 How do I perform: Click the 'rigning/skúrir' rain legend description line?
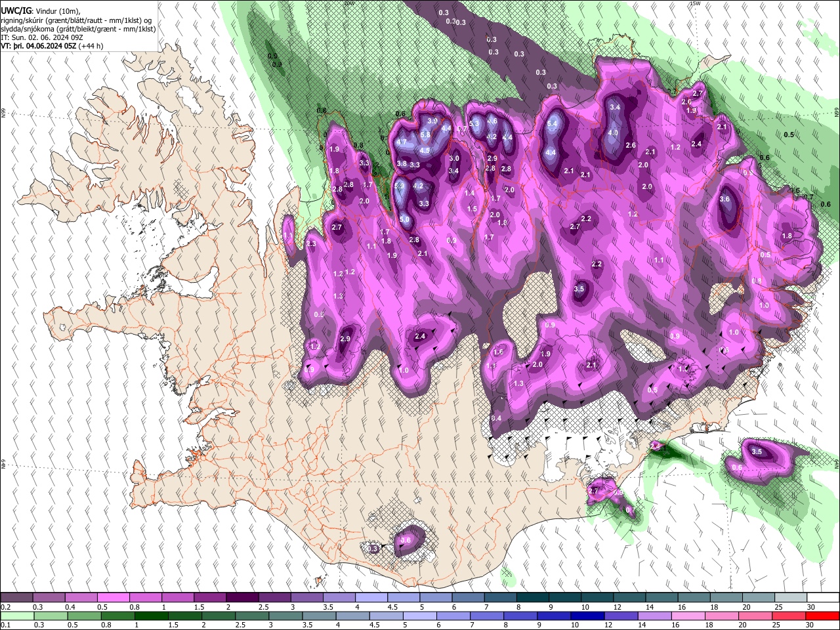click(x=77, y=20)
